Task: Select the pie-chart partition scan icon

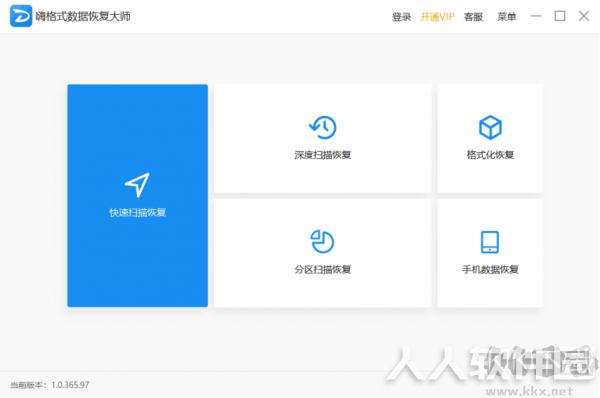Action: (x=322, y=241)
